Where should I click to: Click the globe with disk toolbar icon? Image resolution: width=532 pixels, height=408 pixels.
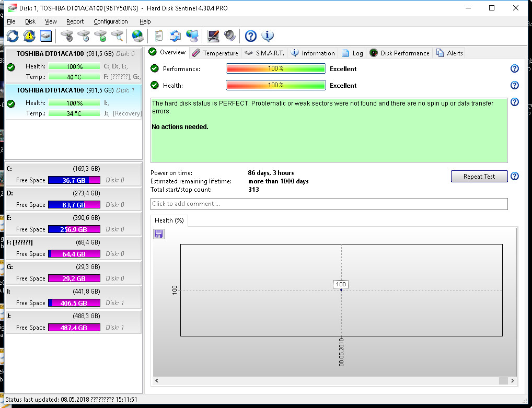137,36
